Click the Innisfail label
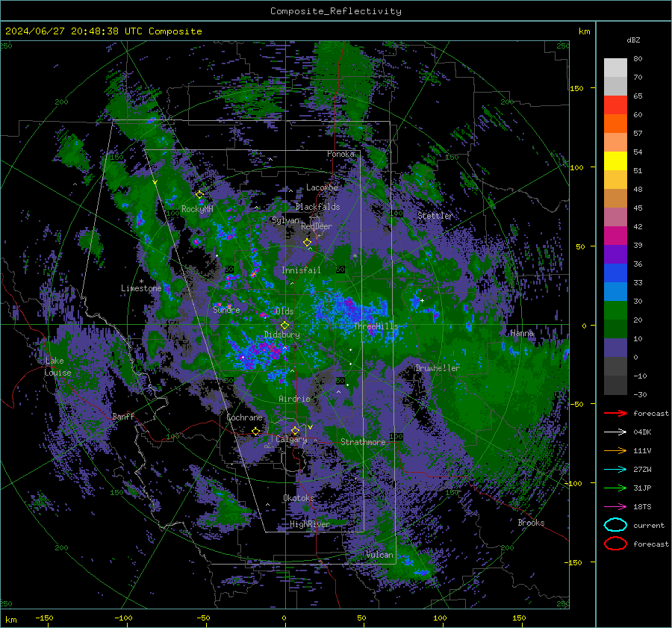 [x=301, y=270]
